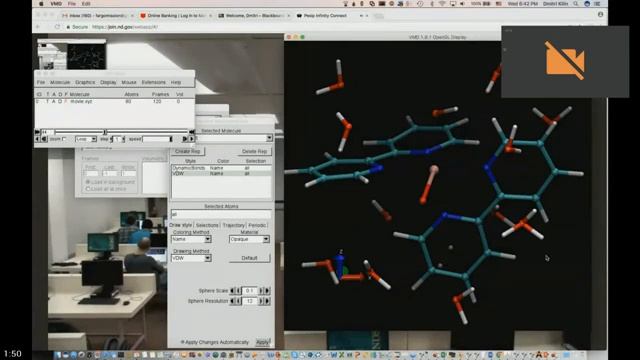This screenshot has width=640, height=360.
Task: Switch to the Trajectory tab
Action: pos(233,225)
